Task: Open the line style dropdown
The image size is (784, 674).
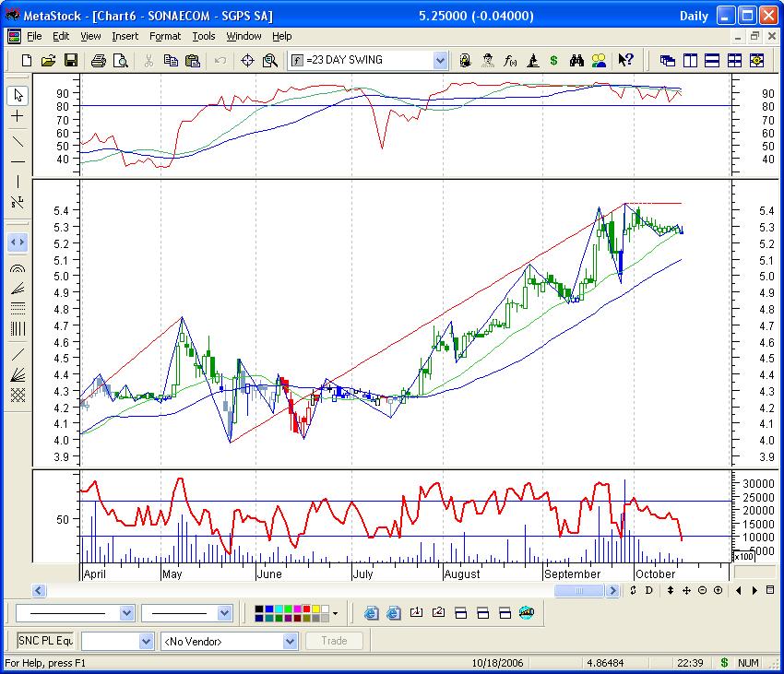Action: click(x=125, y=612)
